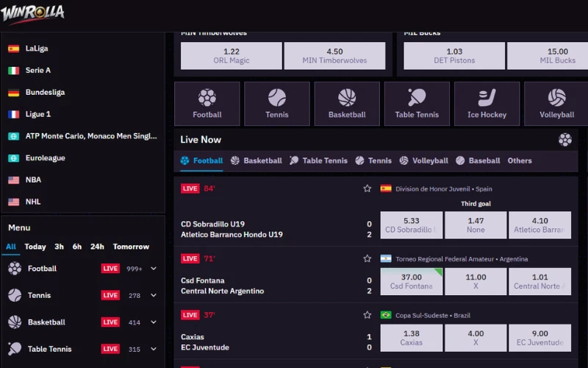Image resolution: width=588 pixels, height=368 pixels.
Task: Bet on ORL Magic at 1.22
Action: 232,56
